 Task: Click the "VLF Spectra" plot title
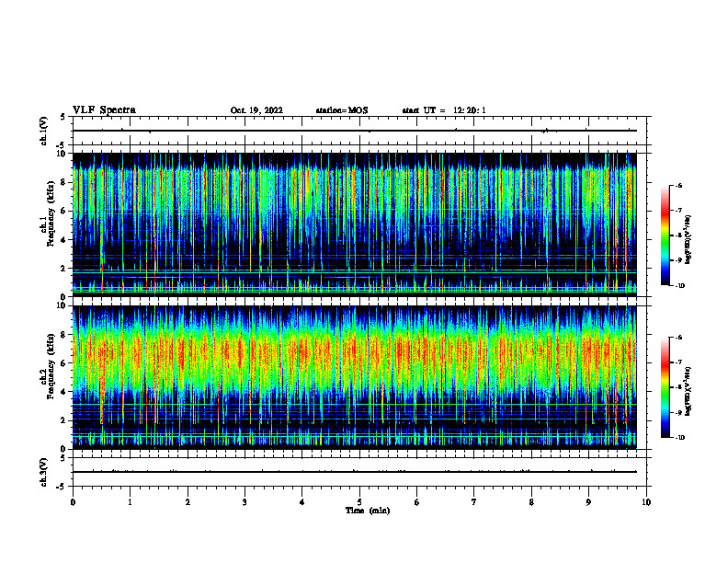(x=104, y=110)
